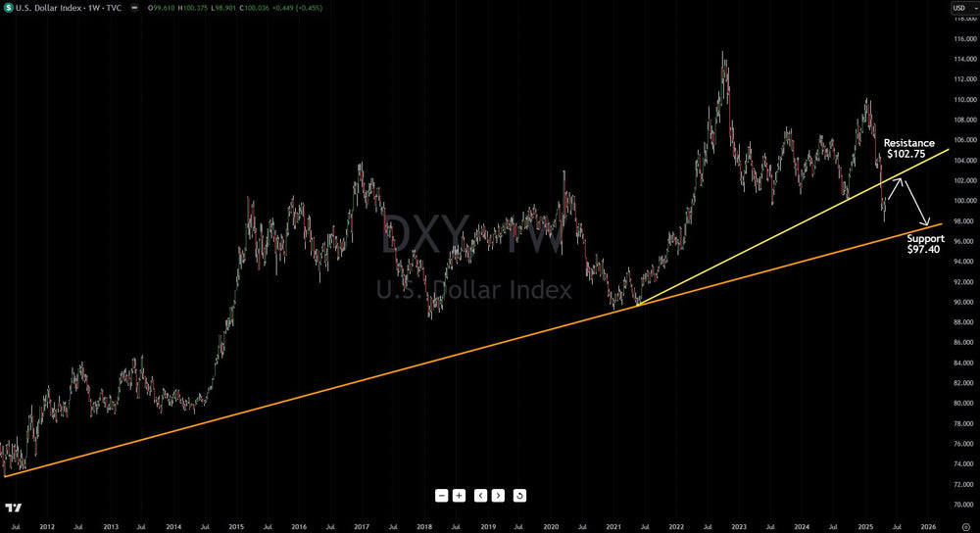Screen dimensions: 980x533
Task: Click the 2026 time axis label
Action: tap(928, 527)
